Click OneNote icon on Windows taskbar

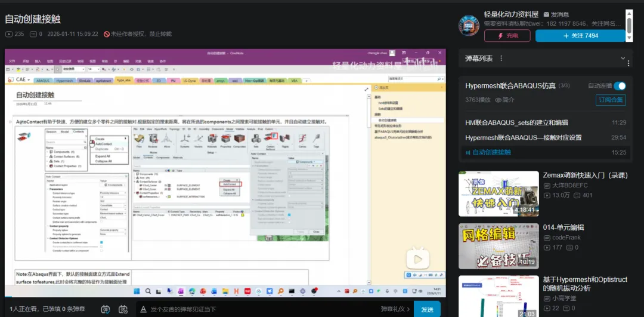click(180, 291)
